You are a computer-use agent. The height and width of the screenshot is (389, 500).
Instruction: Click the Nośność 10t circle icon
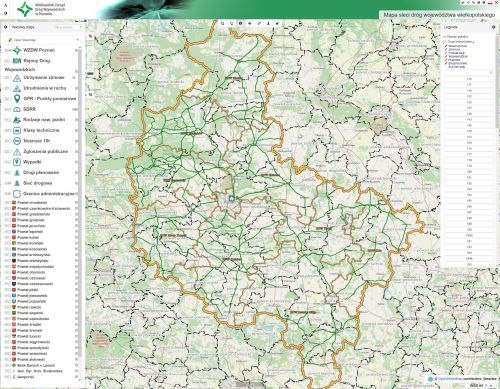pyautogui.click(x=17, y=141)
